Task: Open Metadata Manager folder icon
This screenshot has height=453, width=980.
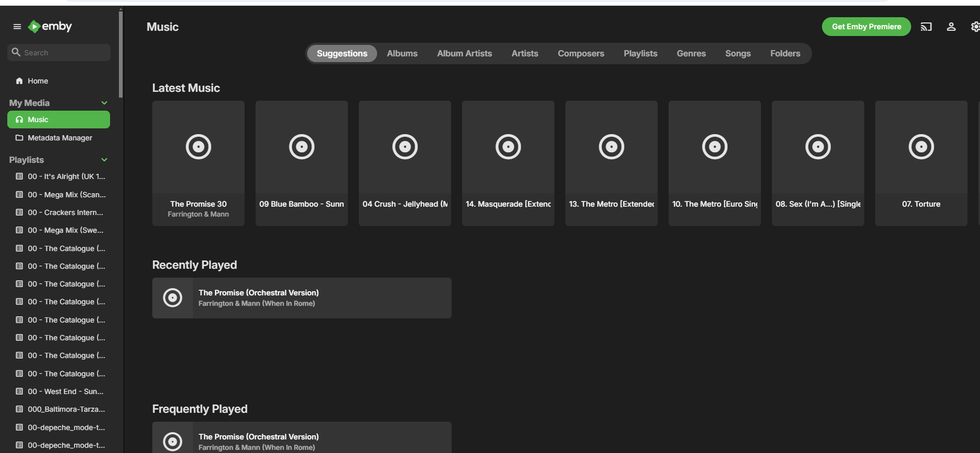Action: [x=19, y=138]
